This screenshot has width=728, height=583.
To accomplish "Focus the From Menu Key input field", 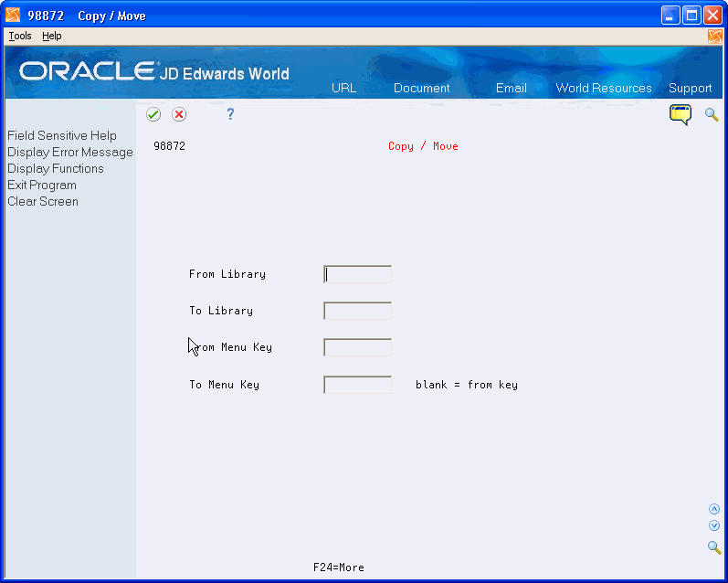I will pos(357,347).
